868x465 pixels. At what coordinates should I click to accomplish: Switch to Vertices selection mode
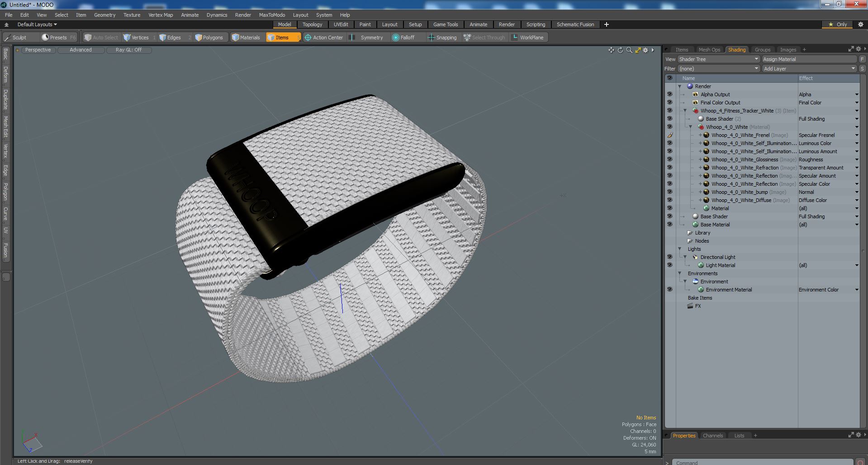tap(139, 38)
